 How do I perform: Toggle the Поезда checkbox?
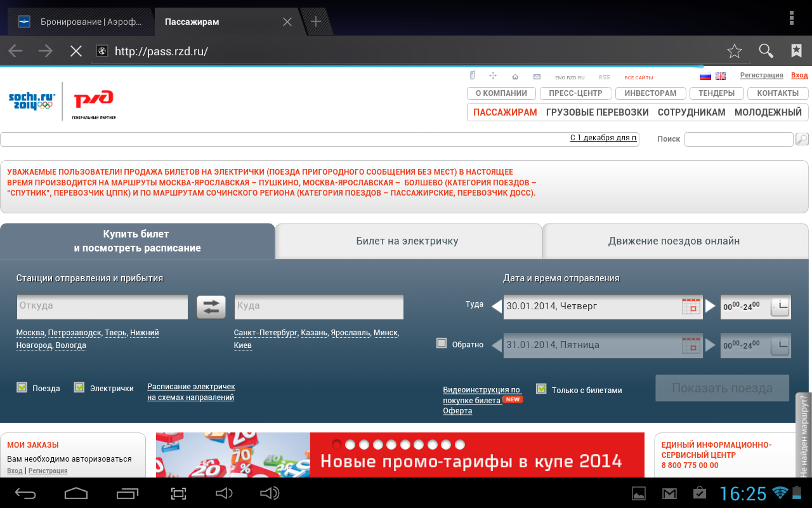click(x=22, y=387)
